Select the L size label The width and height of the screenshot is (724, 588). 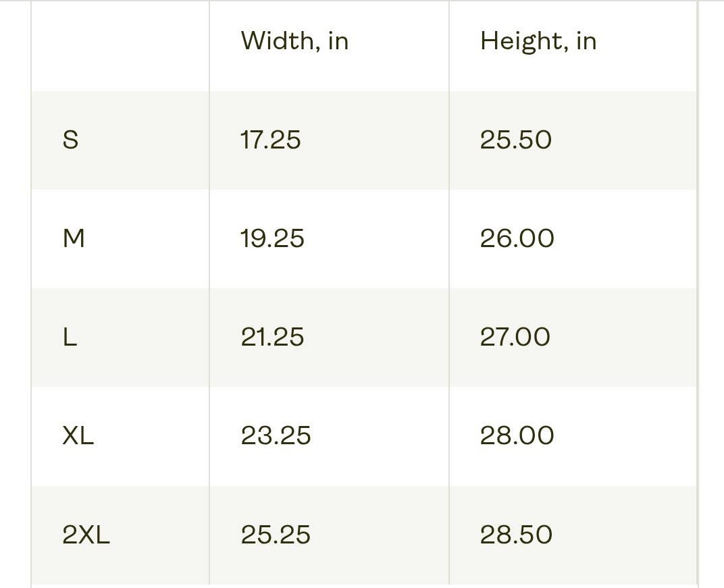[70, 337]
